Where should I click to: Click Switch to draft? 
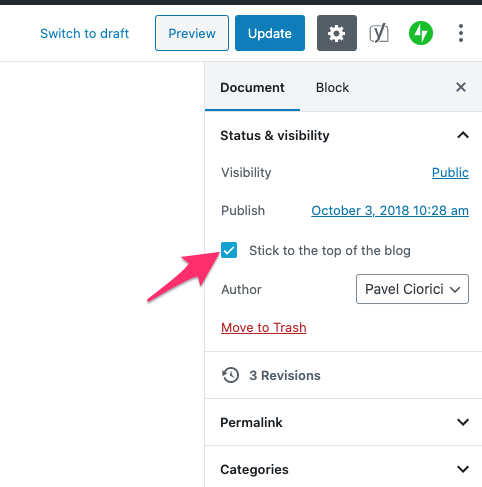click(84, 33)
